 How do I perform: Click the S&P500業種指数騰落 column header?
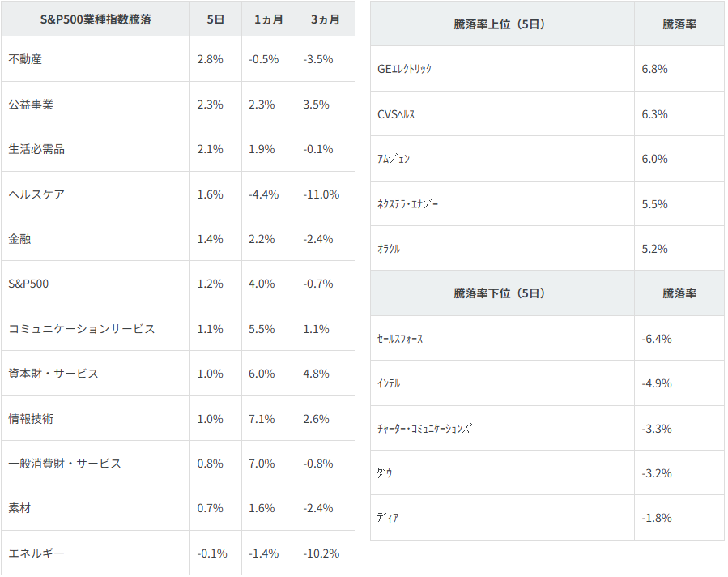[96, 19]
